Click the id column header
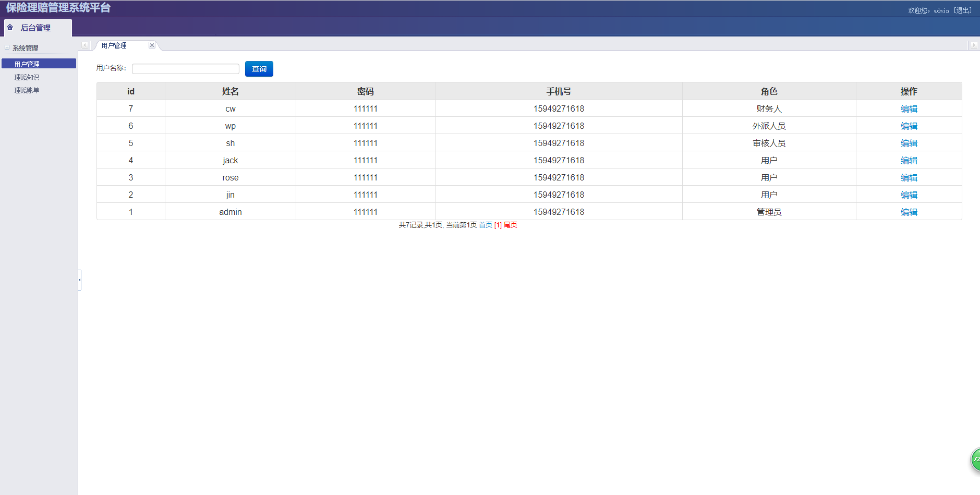Image resolution: width=980 pixels, height=495 pixels. (x=131, y=91)
